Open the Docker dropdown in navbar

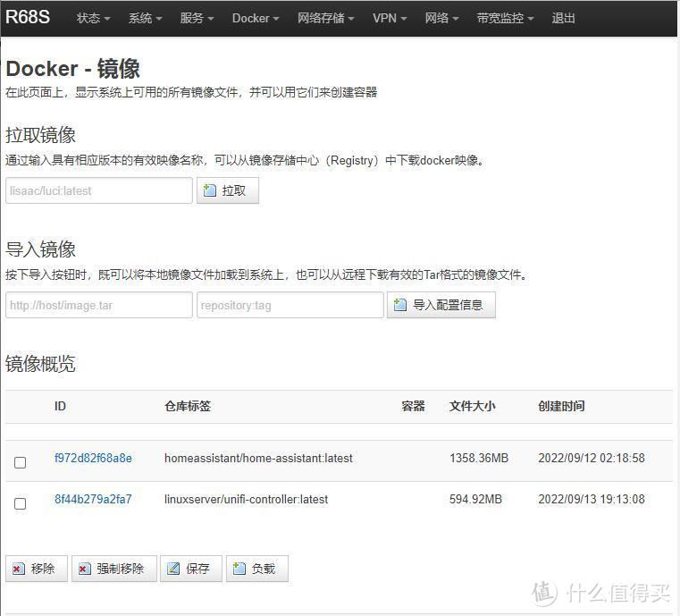[256, 18]
